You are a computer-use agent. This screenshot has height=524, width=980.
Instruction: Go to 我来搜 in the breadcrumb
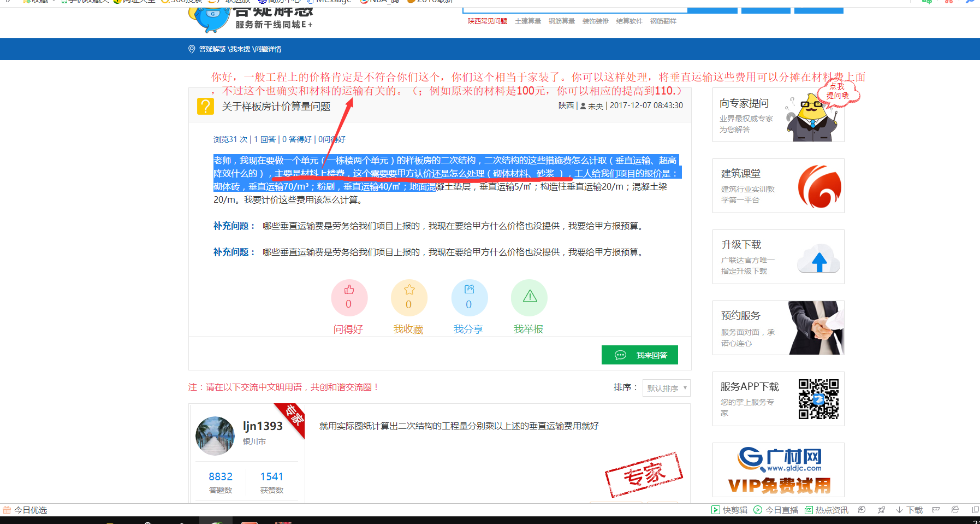point(240,49)
